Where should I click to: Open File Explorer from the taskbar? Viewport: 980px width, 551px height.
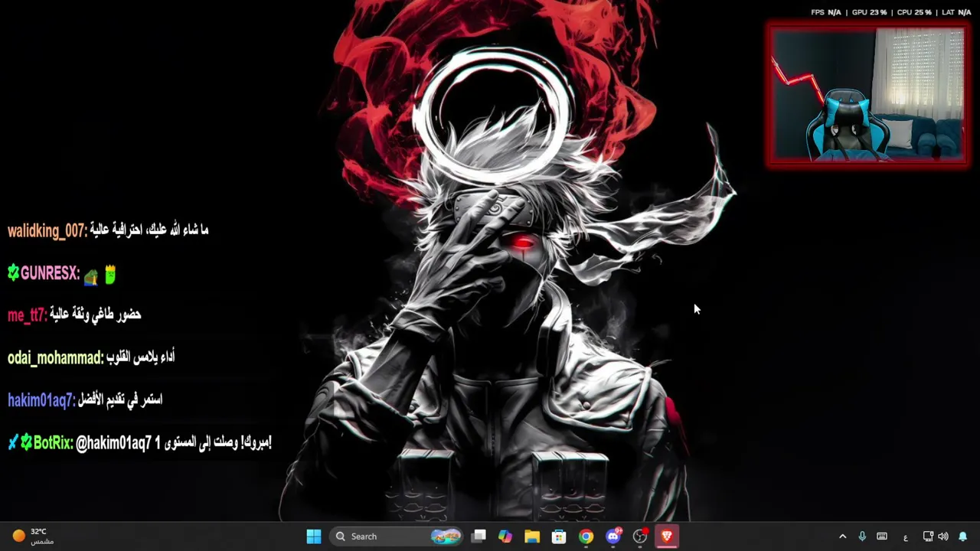pyautogui.click(x=532, y=536)
